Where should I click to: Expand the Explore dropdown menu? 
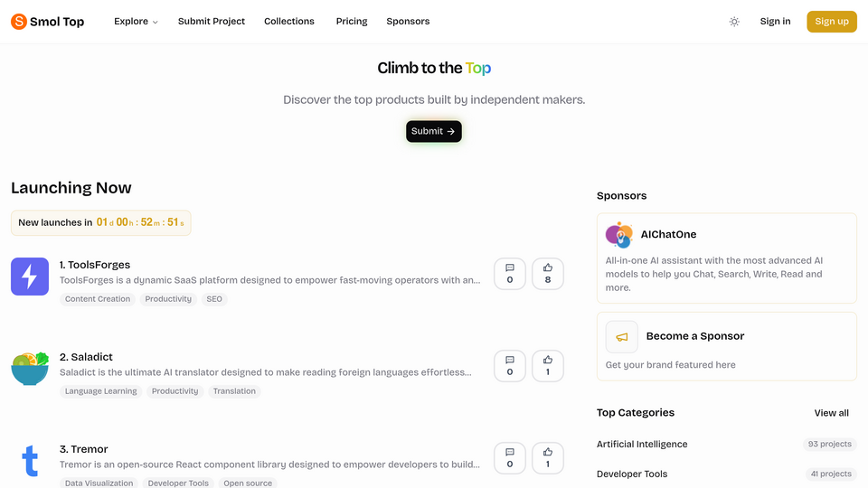pos(136,22)
